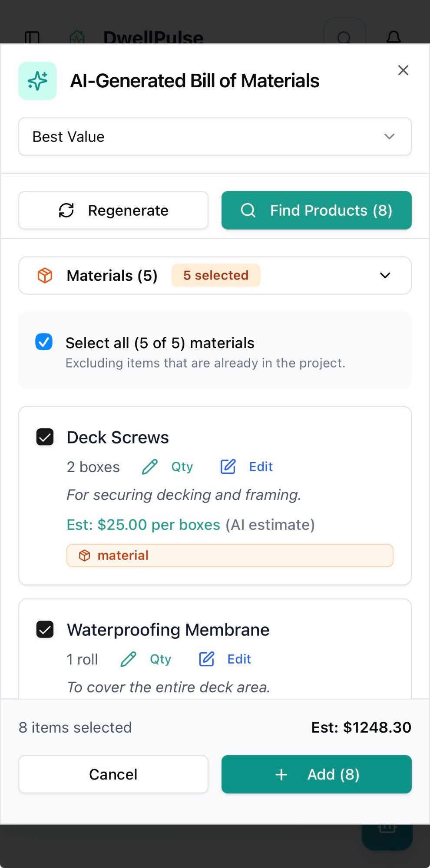Click the AI sparkle icon in the dialog header
Screen dimensions: 430x868
pos(37,81)
